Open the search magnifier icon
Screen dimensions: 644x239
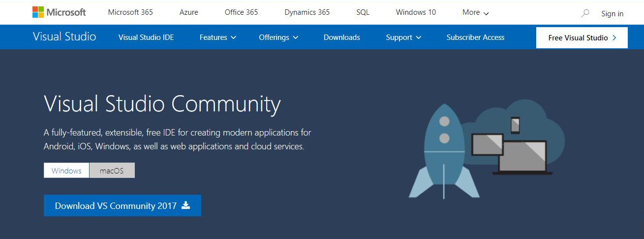[x=585, y=13]
